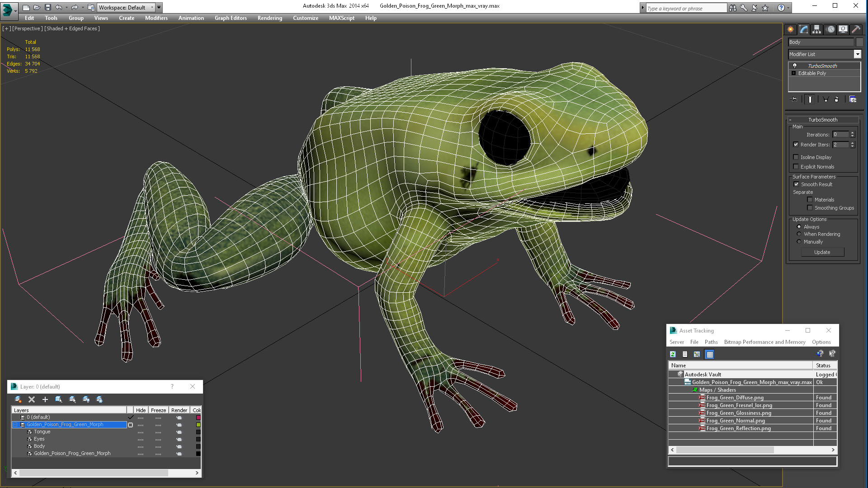868x488 pixels.
Task: Open the Display command panel tab
Action: [x=843, y=29]
